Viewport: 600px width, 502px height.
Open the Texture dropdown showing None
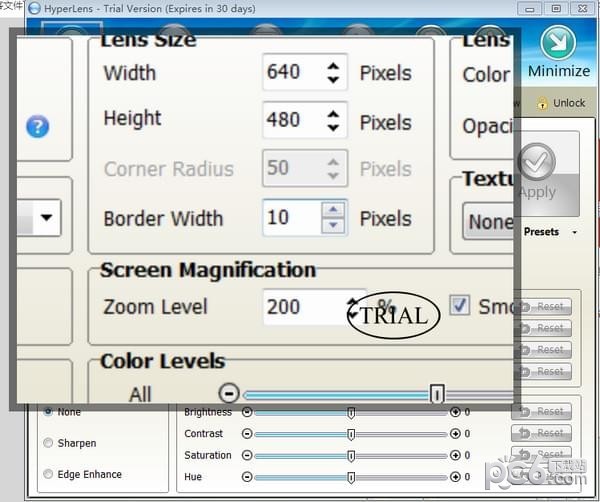pyautogui.click(x=488, y=222)
